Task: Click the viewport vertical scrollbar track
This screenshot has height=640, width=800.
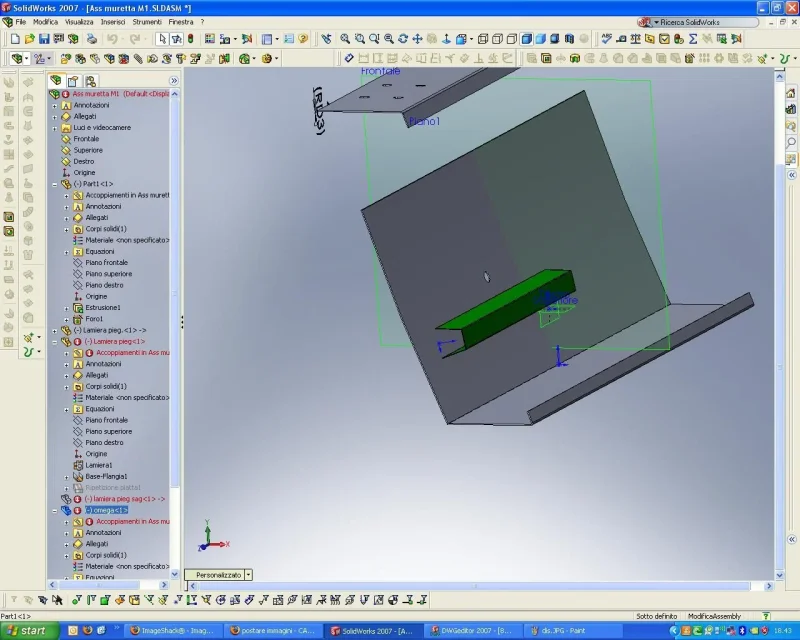Action: pos(779,327)
